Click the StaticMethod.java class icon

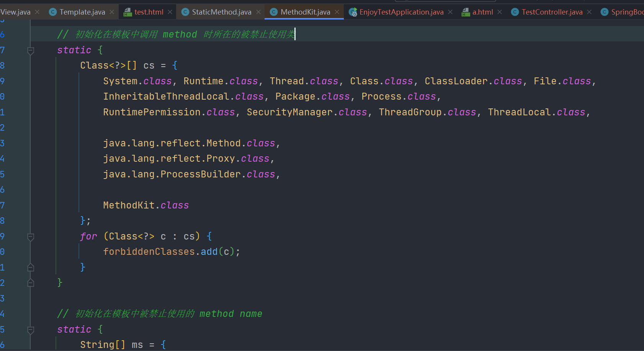point(185,12)
